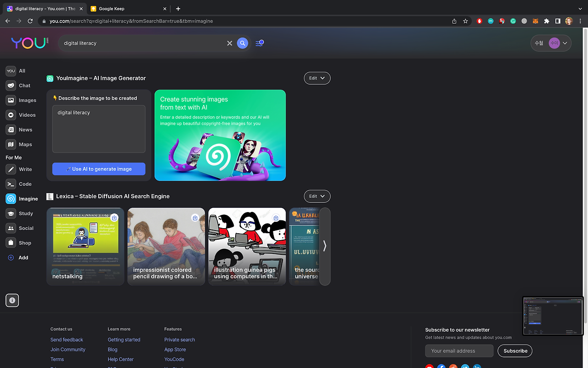Viewport: 588px width, 368px height.
Task: Toggle the browser side panel
Action: [558, 21]
